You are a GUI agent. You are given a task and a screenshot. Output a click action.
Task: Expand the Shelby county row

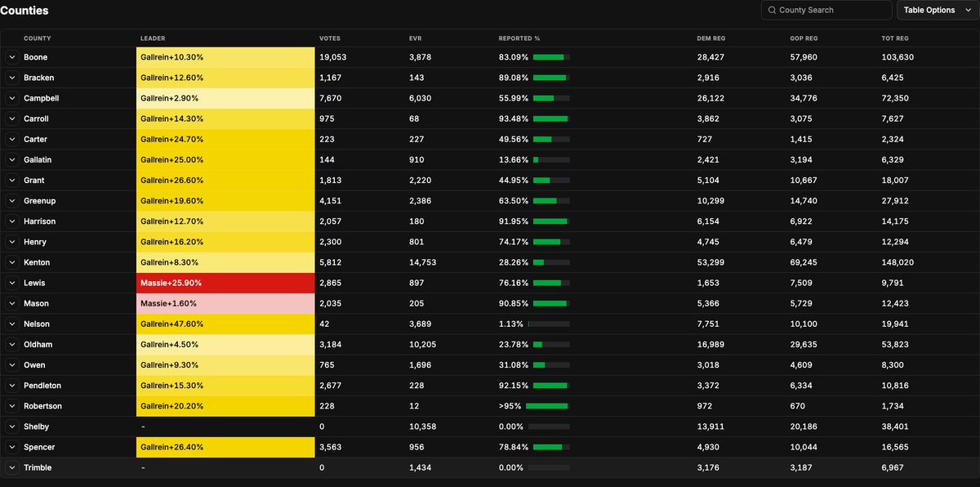12,427
